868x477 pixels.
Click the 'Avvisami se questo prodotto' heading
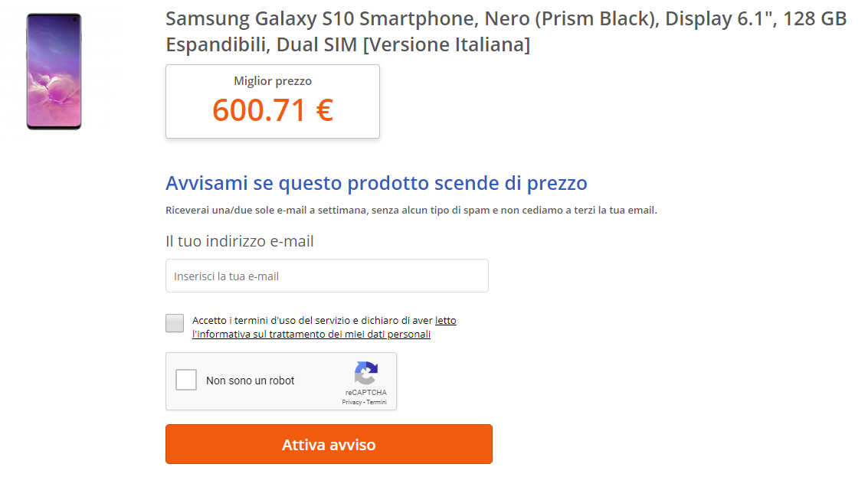click(x=376, y=184)
